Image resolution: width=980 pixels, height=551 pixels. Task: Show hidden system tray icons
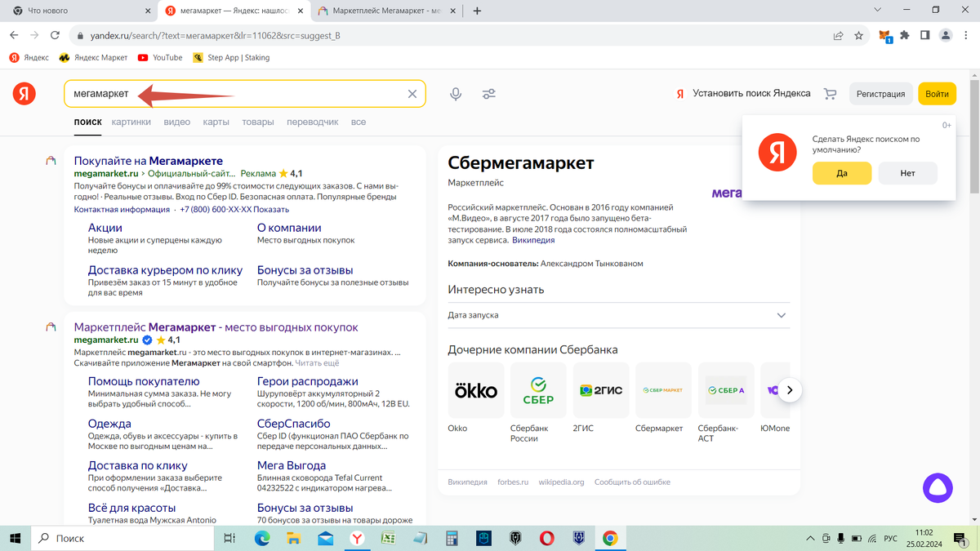(810, 538)
